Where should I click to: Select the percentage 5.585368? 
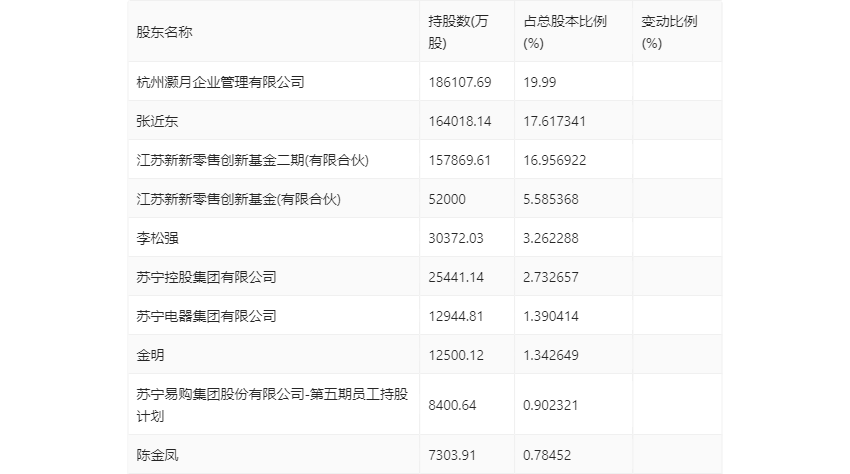tap(551, 199)
